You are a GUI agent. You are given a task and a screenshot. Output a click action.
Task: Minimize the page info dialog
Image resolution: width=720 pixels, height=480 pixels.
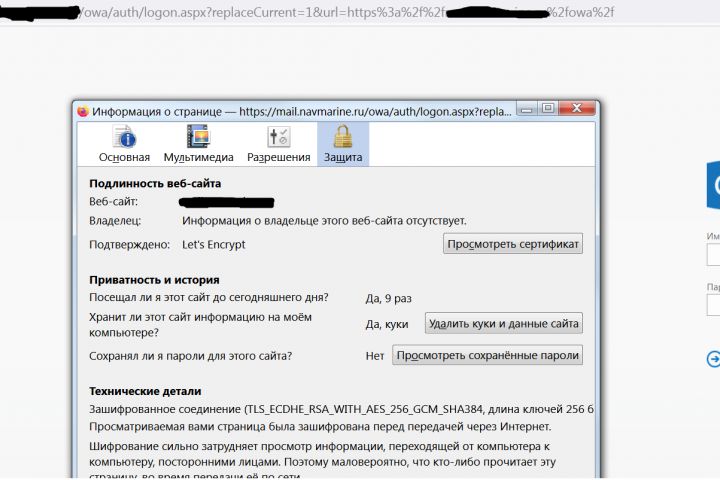(x=527, y=109)
